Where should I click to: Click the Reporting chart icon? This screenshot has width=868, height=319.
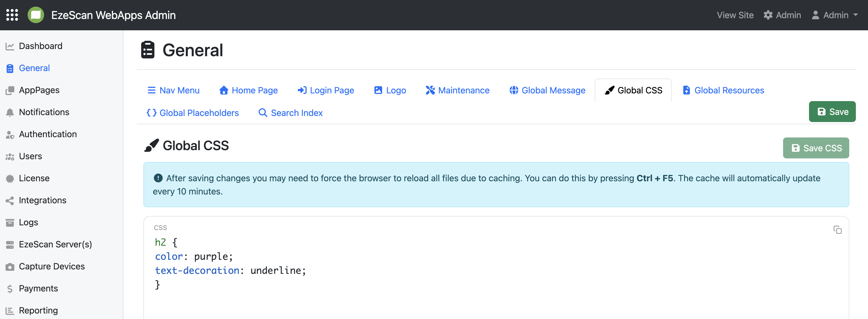coord(10,311)
